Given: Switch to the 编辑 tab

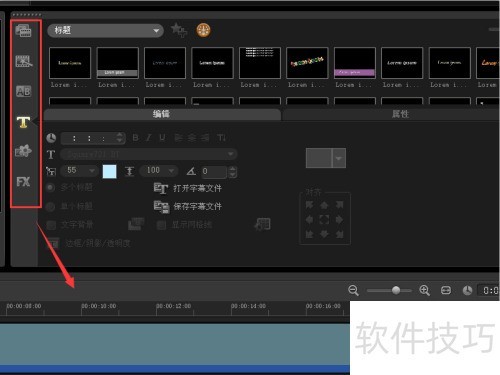Looking at the screenshot, I should (x=162, y=114).
